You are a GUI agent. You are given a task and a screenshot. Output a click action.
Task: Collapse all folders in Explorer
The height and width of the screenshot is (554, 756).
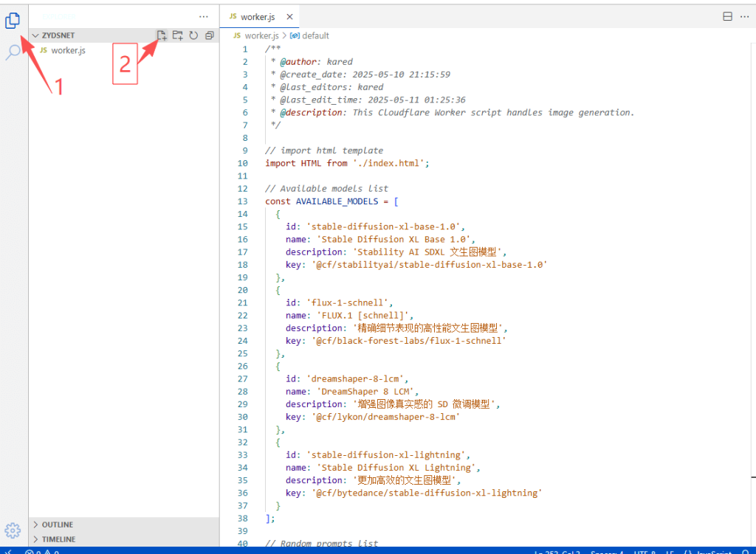(x=210, y=35)
